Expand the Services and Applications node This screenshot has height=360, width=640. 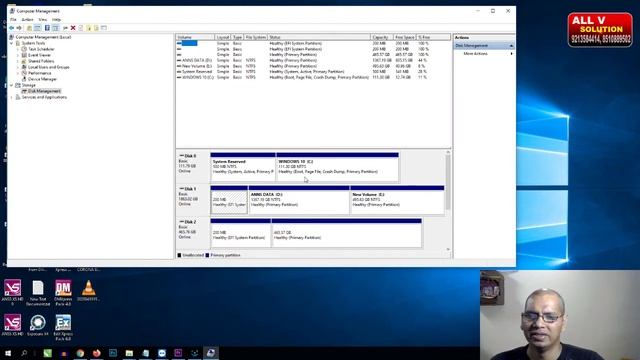point(12,97)
